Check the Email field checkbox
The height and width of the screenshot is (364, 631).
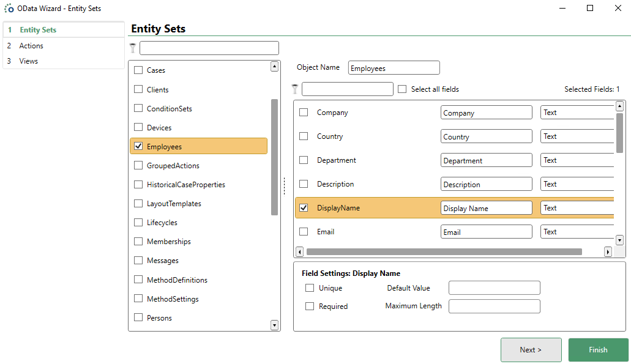pos(304,232)
